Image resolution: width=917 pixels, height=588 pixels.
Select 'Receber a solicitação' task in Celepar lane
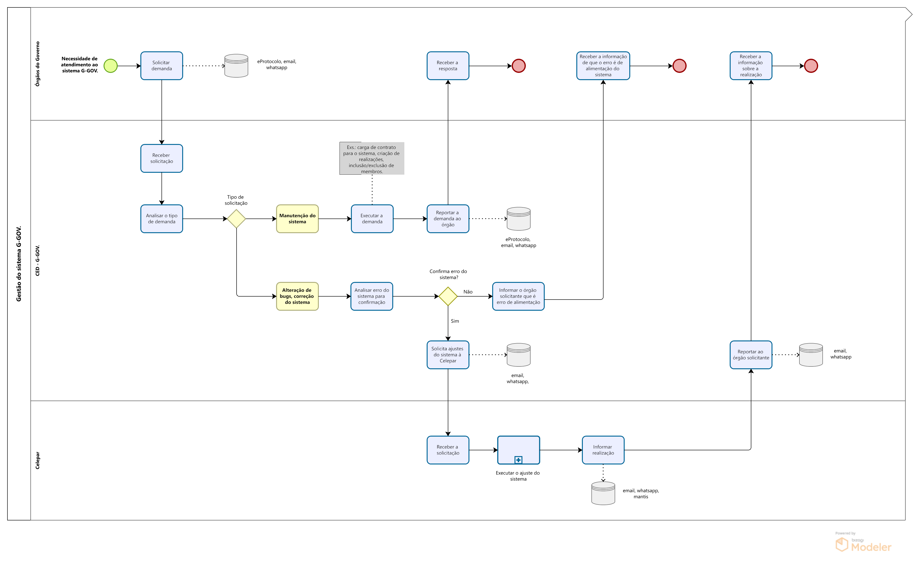[x=448, y=450]
